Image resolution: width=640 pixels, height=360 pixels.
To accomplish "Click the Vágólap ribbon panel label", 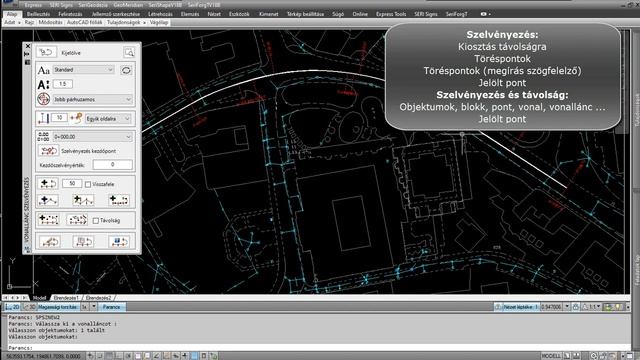I will tap(159, 22).
